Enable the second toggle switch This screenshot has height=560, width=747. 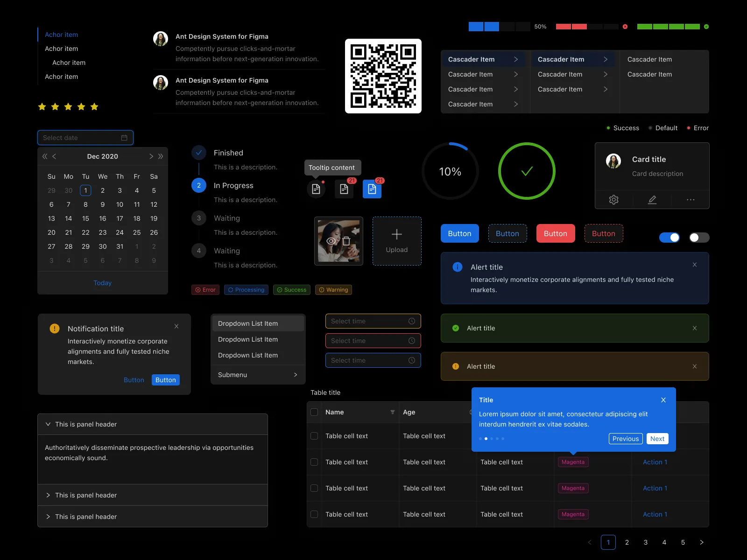click(x=699, y=238)
